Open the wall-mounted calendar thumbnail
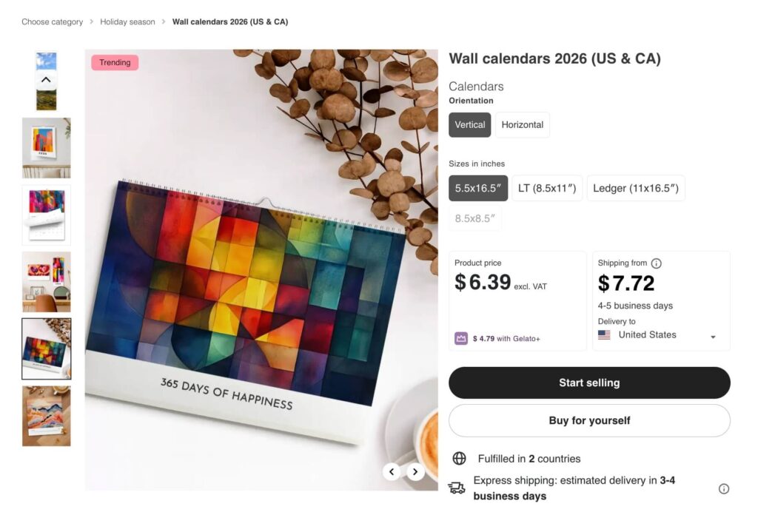This screenshot has width=758, height=532. pyautogui.click(x=47, y=148)
